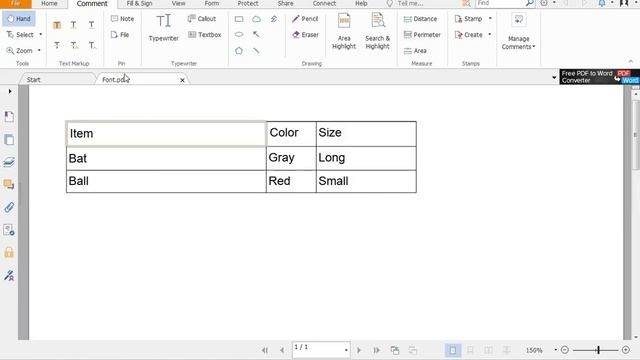The image size is (640, 360).
Task: Pick the Polyline drawing tool
Action: (x=274, y=19)
